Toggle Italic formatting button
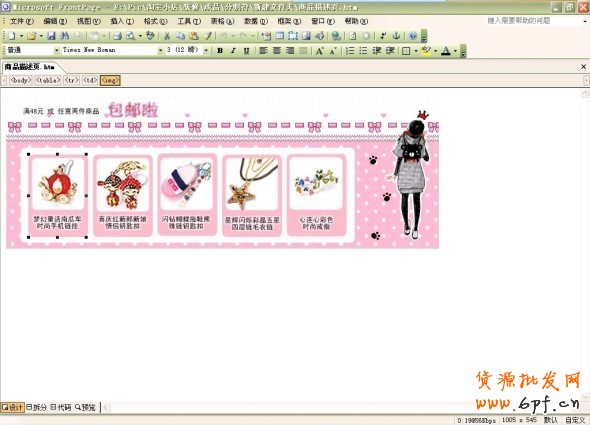The height and width of the screenshot is (425, 590). point(233,50)
